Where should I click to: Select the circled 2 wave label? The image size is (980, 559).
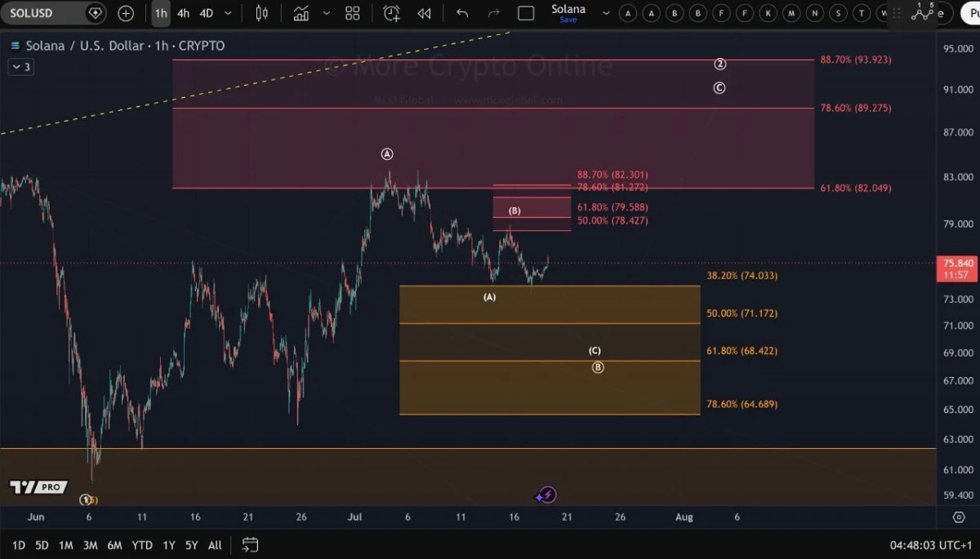[x=719, y=64]
